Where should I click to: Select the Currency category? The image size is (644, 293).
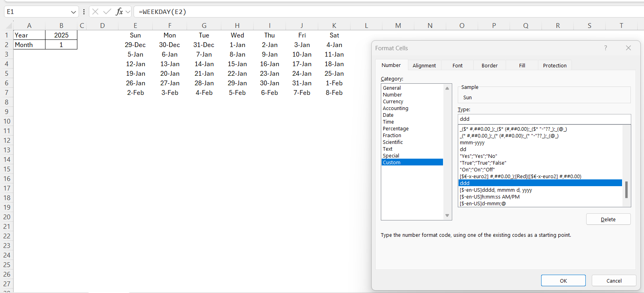click(412, 101)
